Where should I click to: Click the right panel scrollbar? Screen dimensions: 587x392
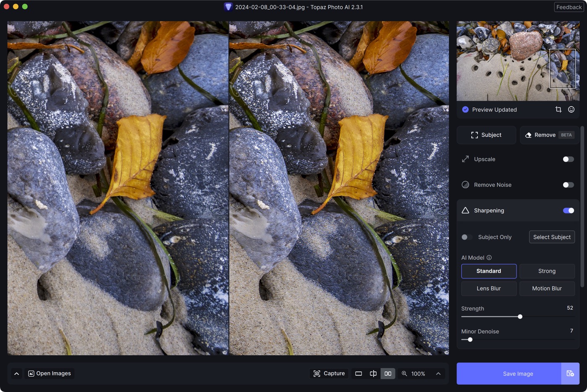click(582, 206)
